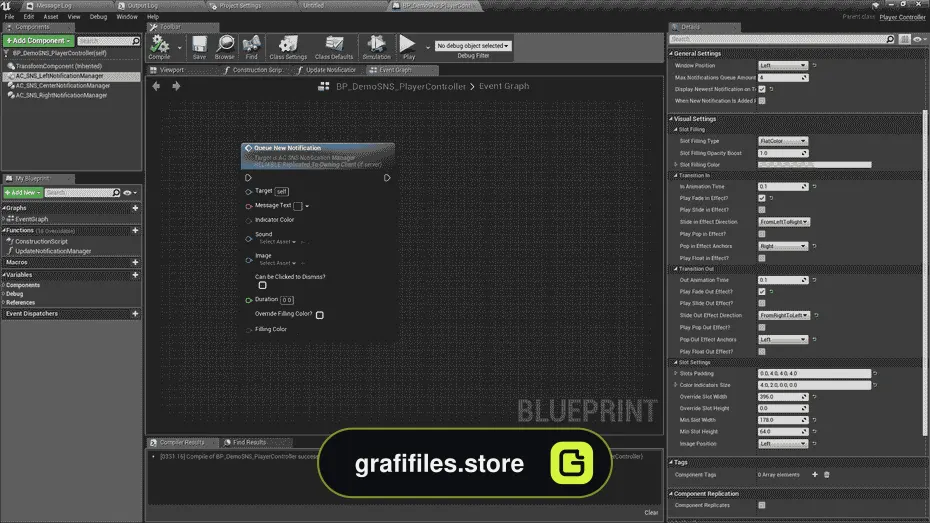930x523 pixels.
Task: Open Slide In Effect Direction dropdown
Action: click(x=784, y=222)
